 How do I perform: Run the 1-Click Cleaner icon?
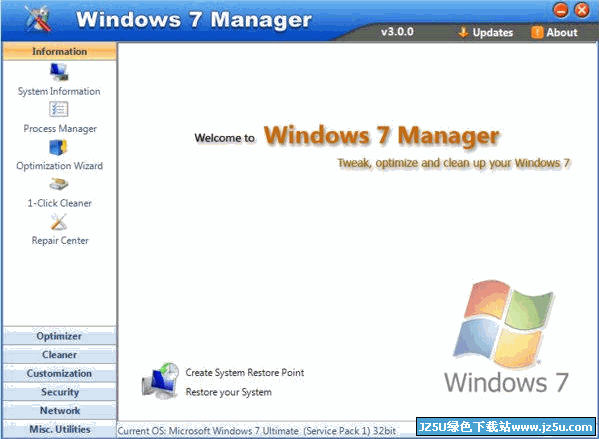59,184
